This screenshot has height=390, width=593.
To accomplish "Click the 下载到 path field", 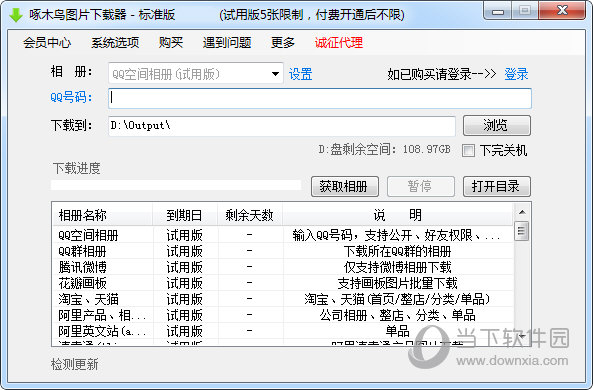I will coord(282,126).
